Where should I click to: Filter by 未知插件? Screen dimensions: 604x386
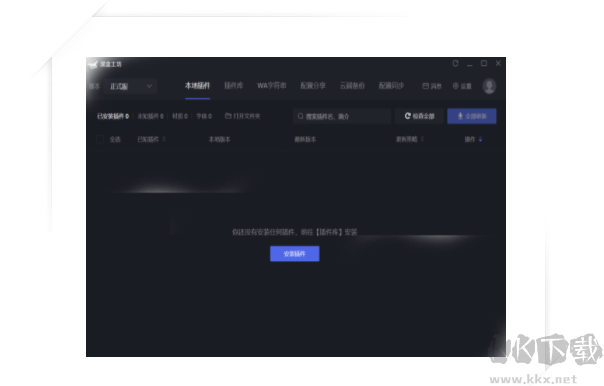pyautogui.click(x=150, y=116)
